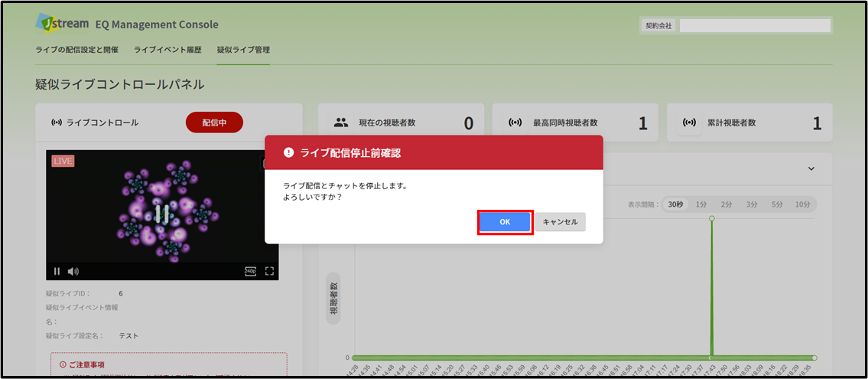Open the ライブの配信設定と開催 tab
This screenshot has width=868, height=379.
coord(76,50)
